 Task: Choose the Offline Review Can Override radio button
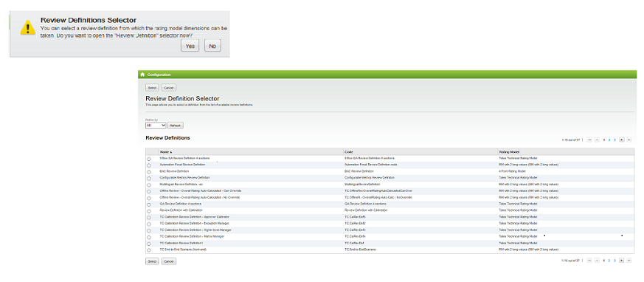(149, 191)
